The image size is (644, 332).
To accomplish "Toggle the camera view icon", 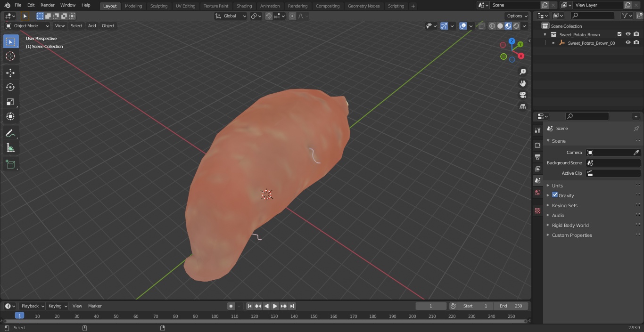I will 522,95.
